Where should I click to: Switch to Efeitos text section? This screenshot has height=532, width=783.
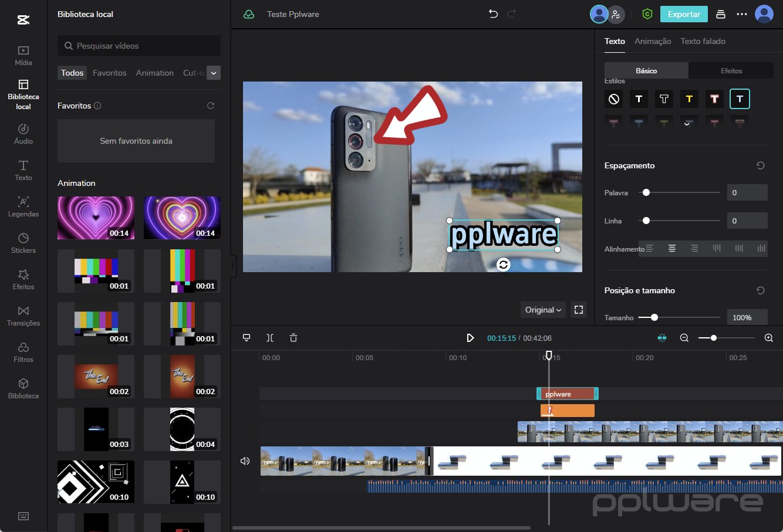pos(731,70)
